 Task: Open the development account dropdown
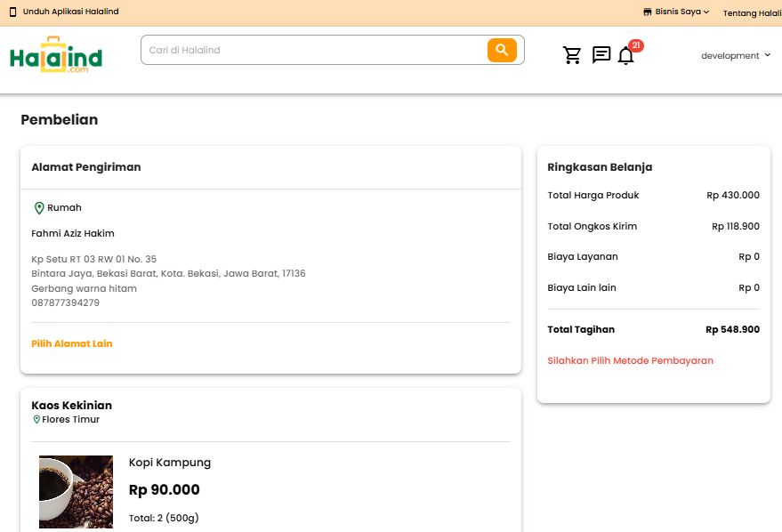point(736,55)
